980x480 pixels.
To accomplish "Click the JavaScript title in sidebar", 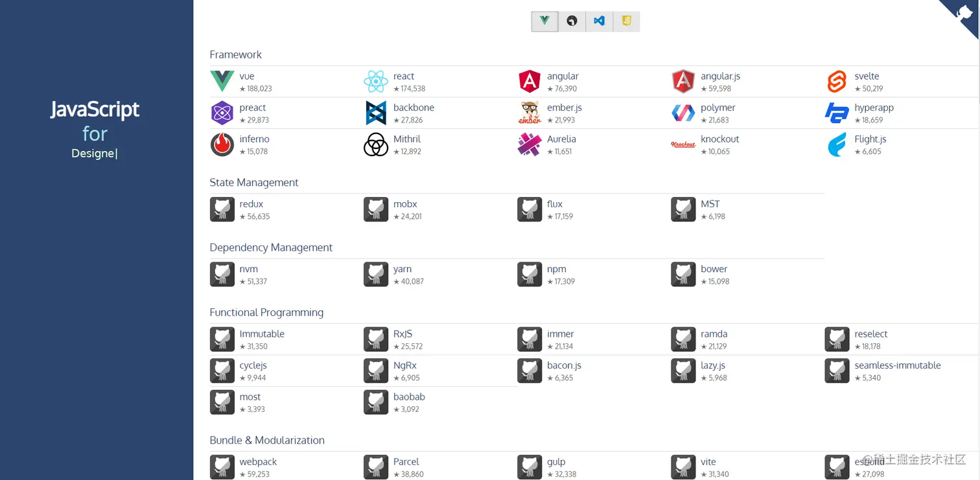I will coord(95,109).
